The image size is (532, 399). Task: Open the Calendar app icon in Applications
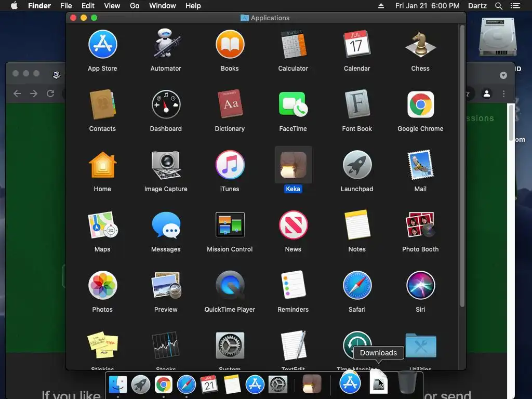click(357, 44)
